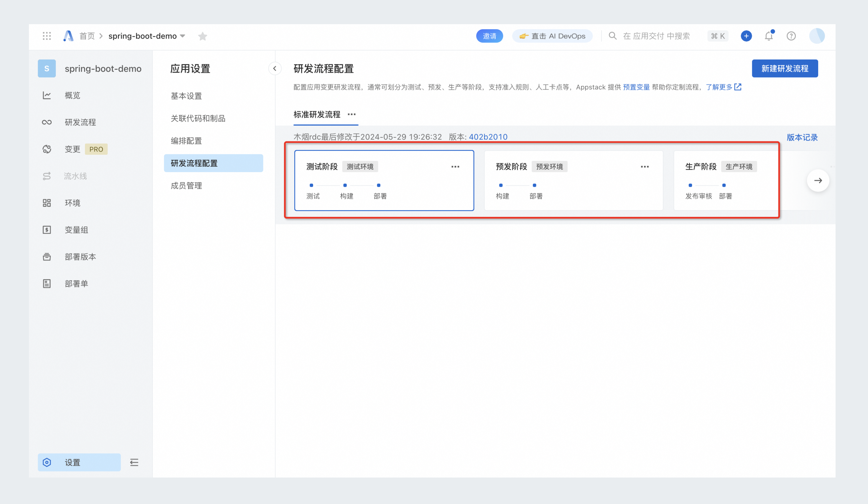Open the help question mark icon
Viewport: 868px width, 504px height.
[791, 36]
